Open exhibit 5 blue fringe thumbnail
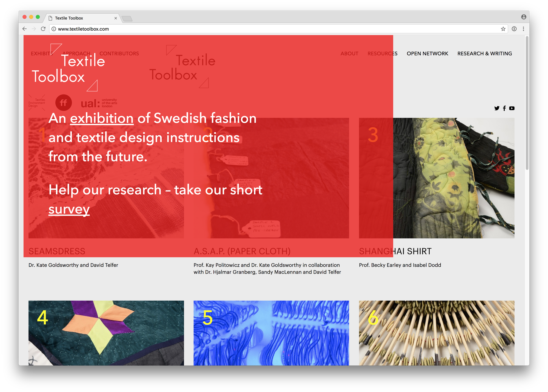The height and width of the screenshot is (392, 548). (x=271, y=333)
